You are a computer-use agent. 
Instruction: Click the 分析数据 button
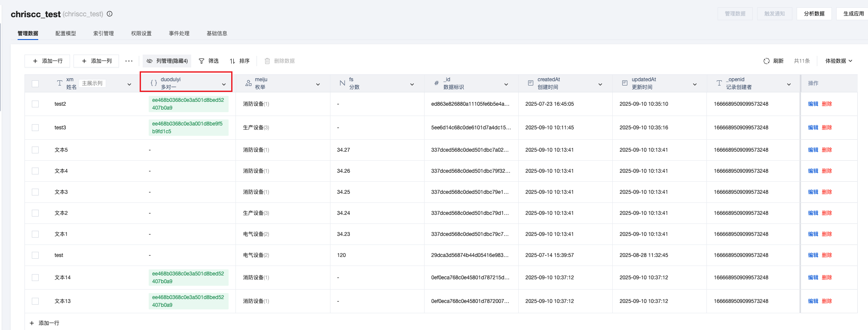814,14
